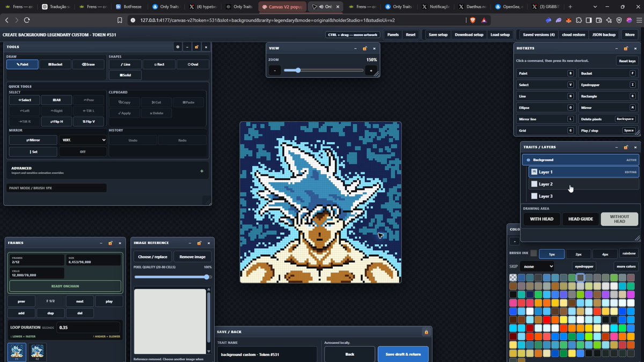The width and height of the screenshot is (644, 362).
Task: Zoom in with the plus button
Action: coord(371,70)
